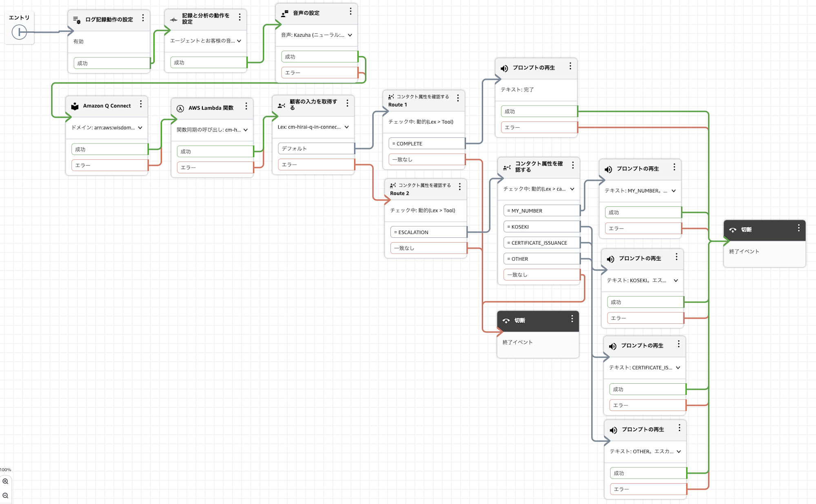The width and height of the screenshot is (816, 504).
Task: Select the = CERTIFICATE_ISSUANCE branch
Action: [x=541, y=243]
